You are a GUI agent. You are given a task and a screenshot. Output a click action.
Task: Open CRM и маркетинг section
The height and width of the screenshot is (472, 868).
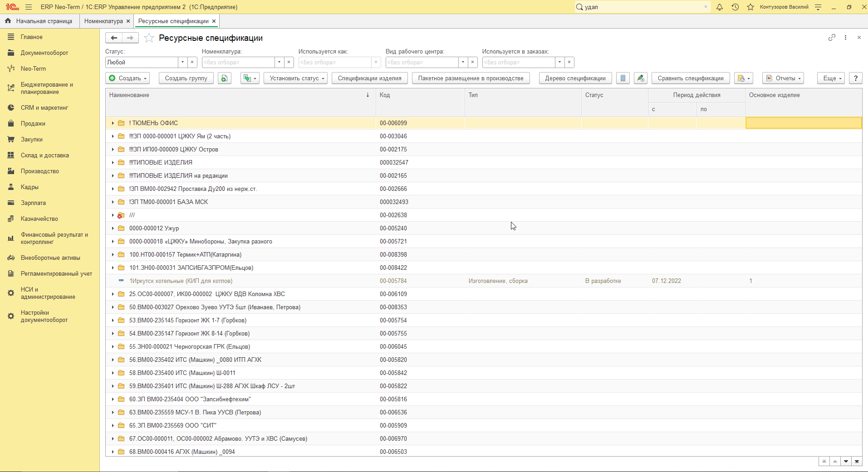click(x=44, y=107)
